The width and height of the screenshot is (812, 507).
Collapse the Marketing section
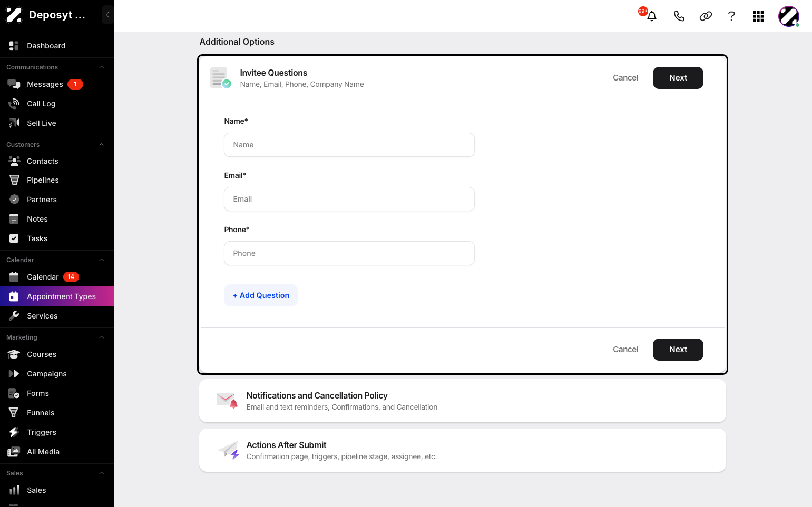pos(102,337)
